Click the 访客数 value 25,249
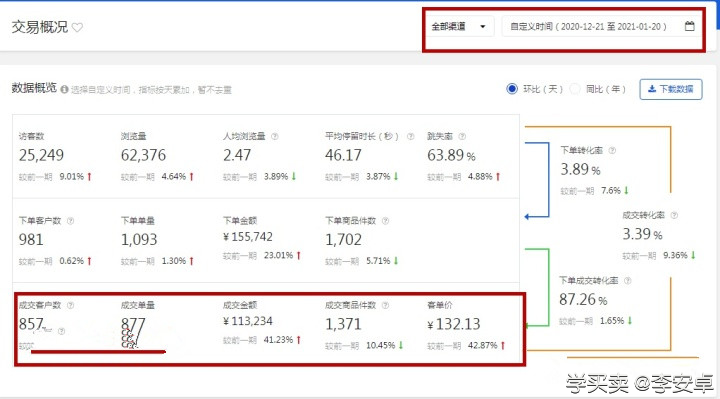720x399 pixels. click(x=41, y=155)
